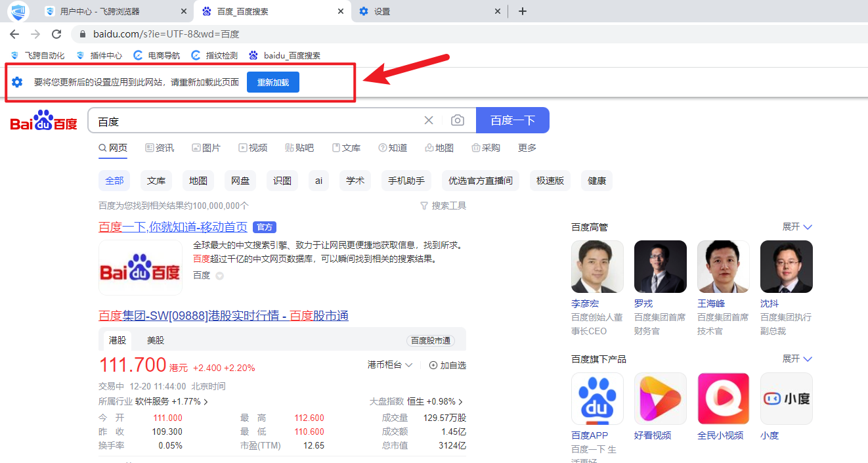Reload the page with the refresh icon
Screen dimensions: 868x463
56,34
